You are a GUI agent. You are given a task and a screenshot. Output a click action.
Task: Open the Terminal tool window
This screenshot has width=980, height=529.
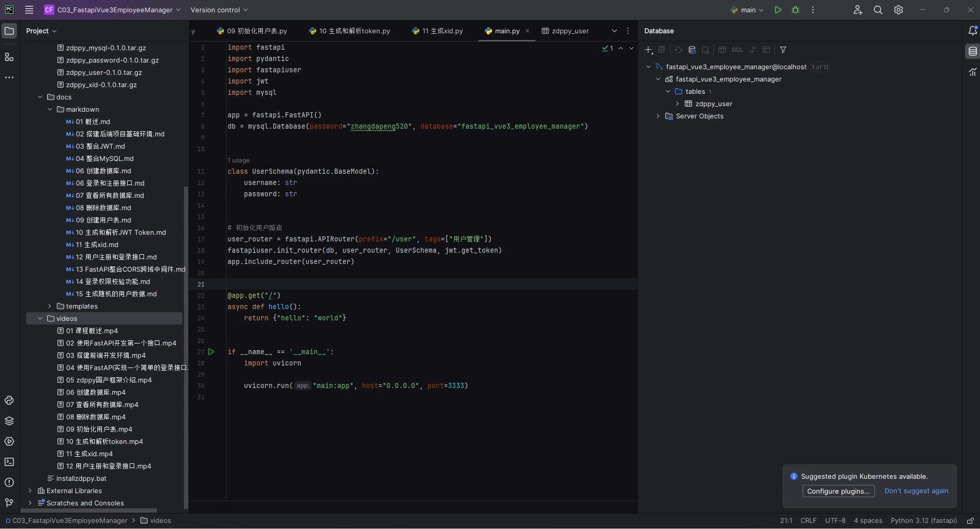click(x=9, y=462)
